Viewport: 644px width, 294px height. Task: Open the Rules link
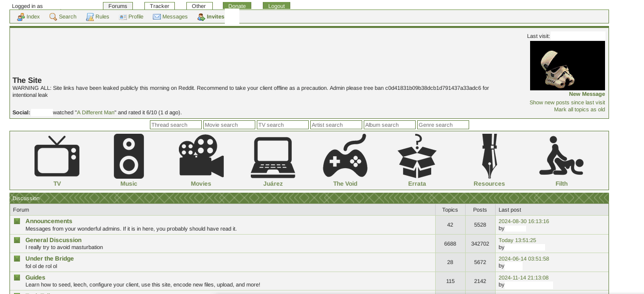(102, 17)
